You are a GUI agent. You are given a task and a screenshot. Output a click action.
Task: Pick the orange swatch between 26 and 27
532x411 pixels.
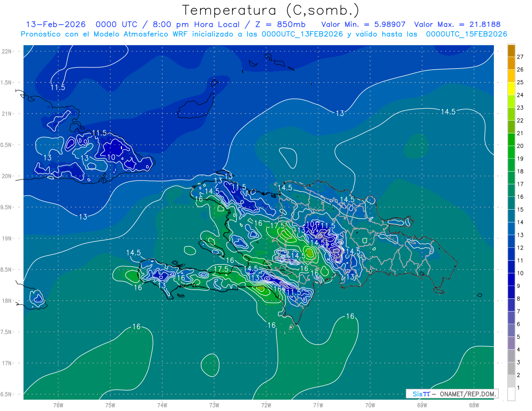(x=511, y=63)
